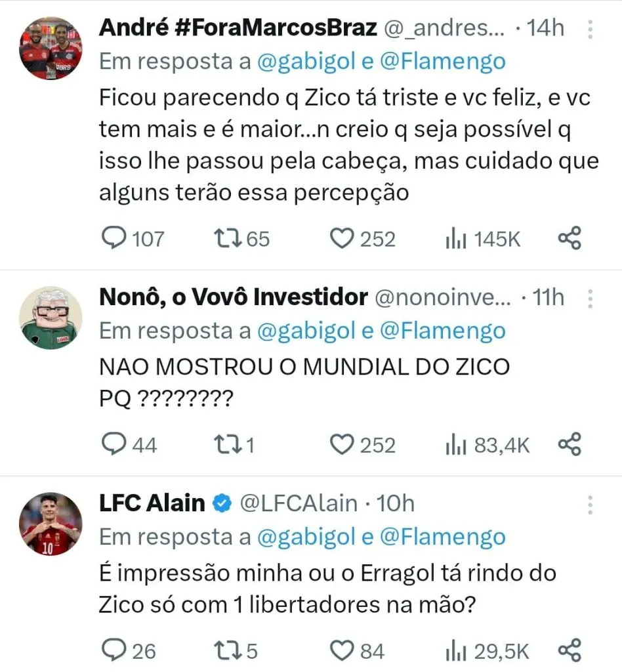View analytics of the 145K views tweet

click(x=455, y=239)
